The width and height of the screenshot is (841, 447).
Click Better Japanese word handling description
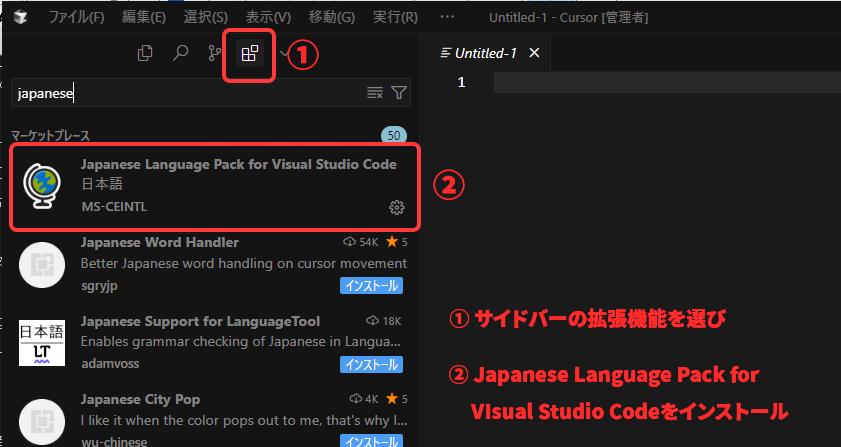(x=244, y=263)
